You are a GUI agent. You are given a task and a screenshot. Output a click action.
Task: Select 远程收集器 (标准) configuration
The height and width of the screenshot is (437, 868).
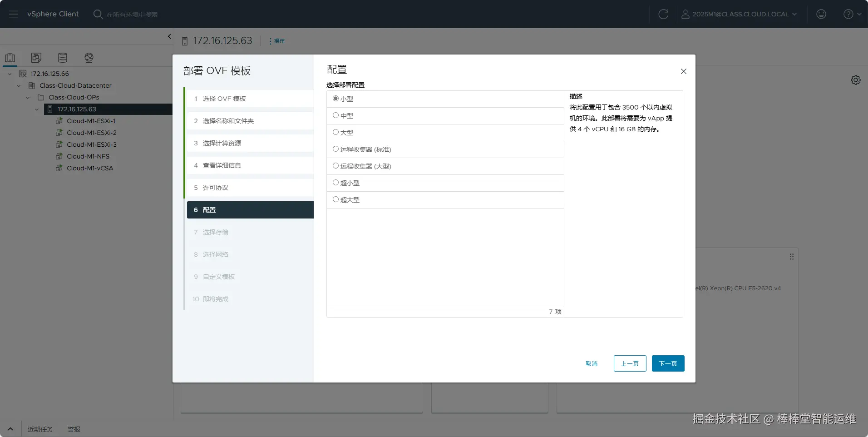pos(335,149)
